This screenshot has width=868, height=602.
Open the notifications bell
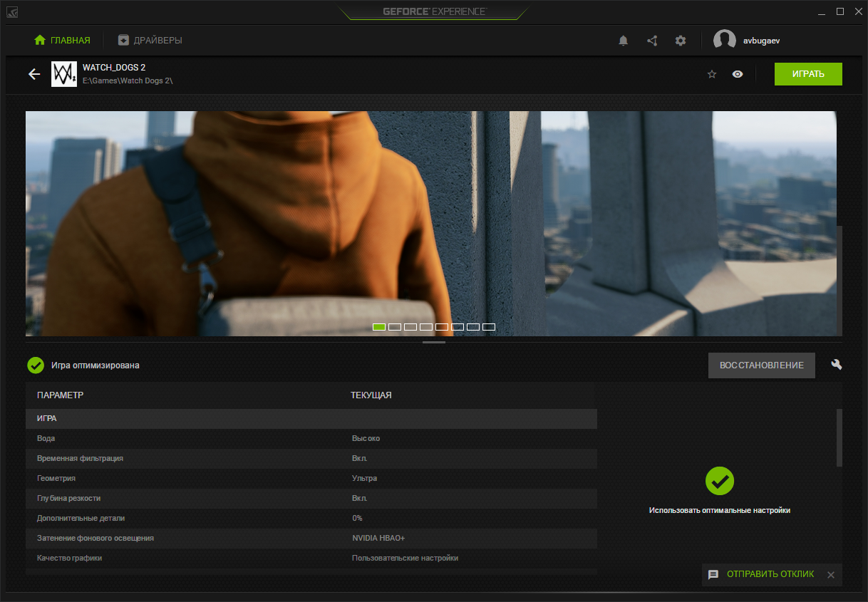624,41
